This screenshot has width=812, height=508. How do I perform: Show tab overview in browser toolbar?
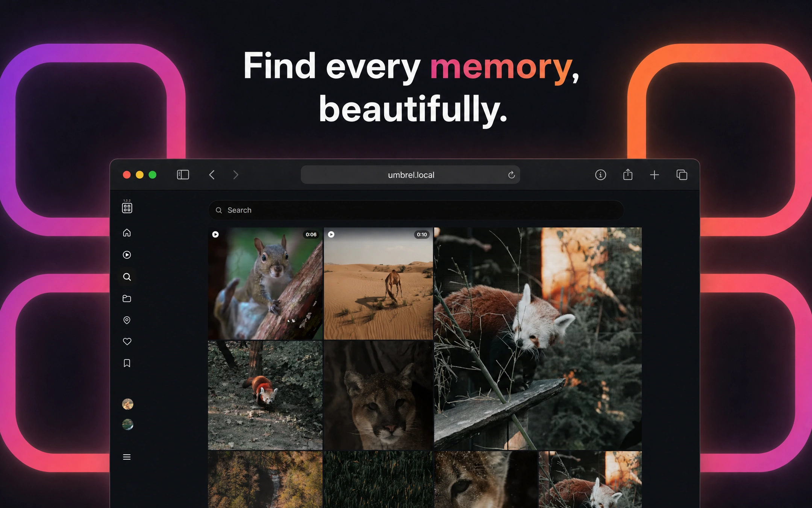click(682, 175)
